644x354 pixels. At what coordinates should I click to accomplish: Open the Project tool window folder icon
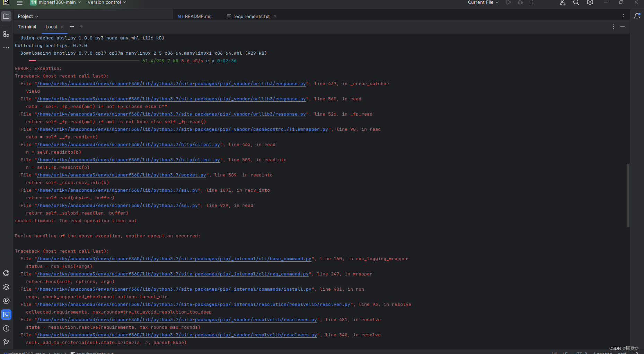[6, 16]
